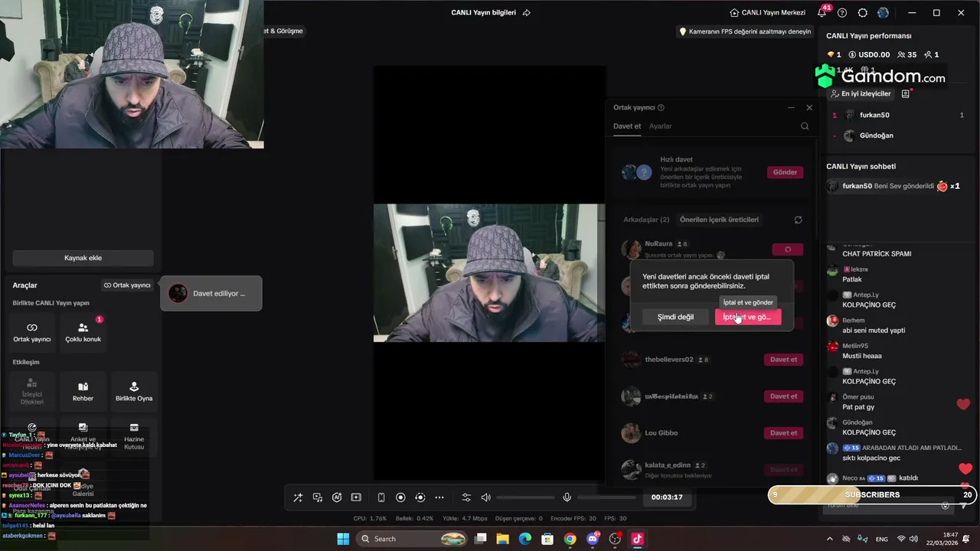The width and height of the screenshot is (980, 551).
Task: Open the Ortak yayıncı tool tile
Action: [x=32, y=332]
